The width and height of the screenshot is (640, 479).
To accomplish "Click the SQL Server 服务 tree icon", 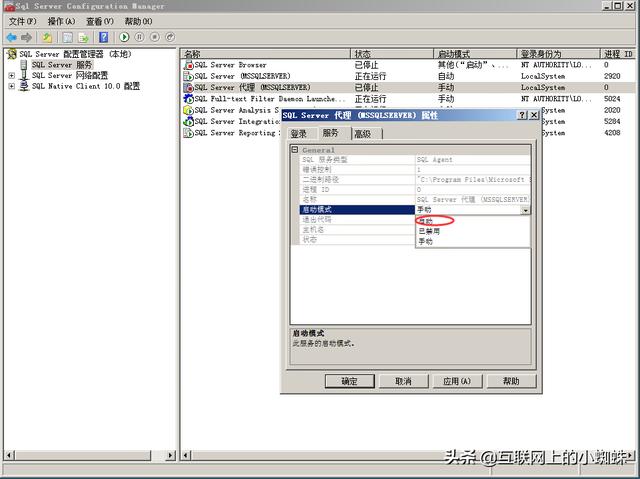I will 24,65.
